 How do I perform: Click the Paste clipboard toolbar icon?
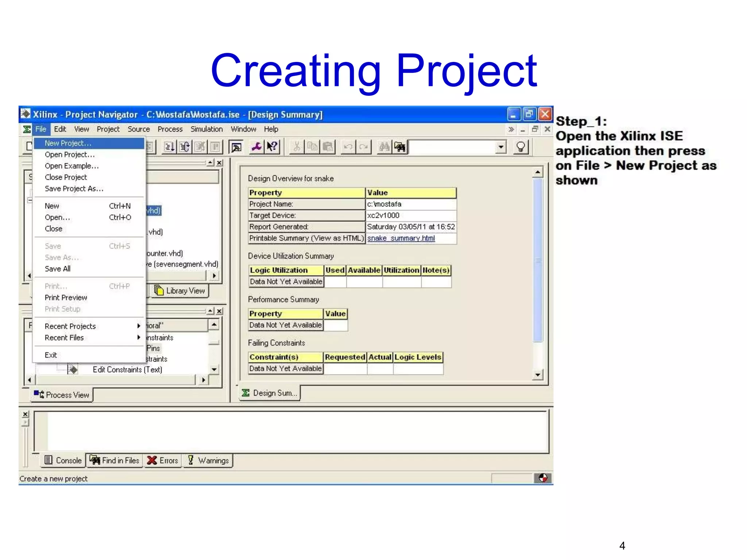coord(328,147)
